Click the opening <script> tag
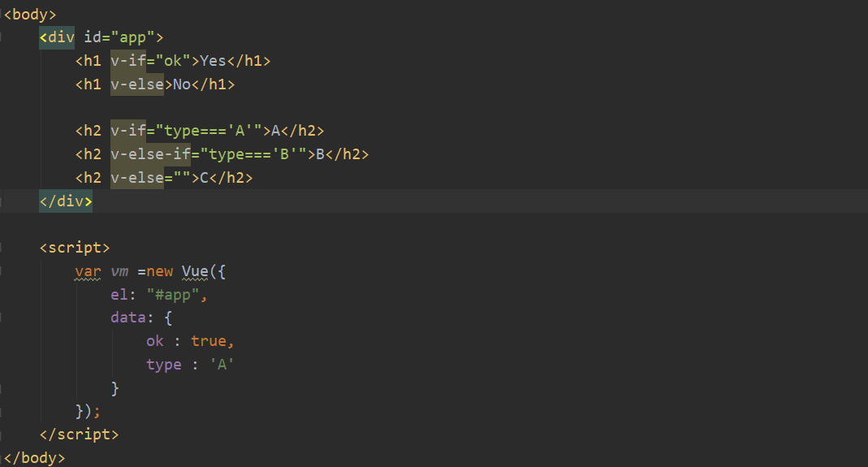 [x=75, y=248]
